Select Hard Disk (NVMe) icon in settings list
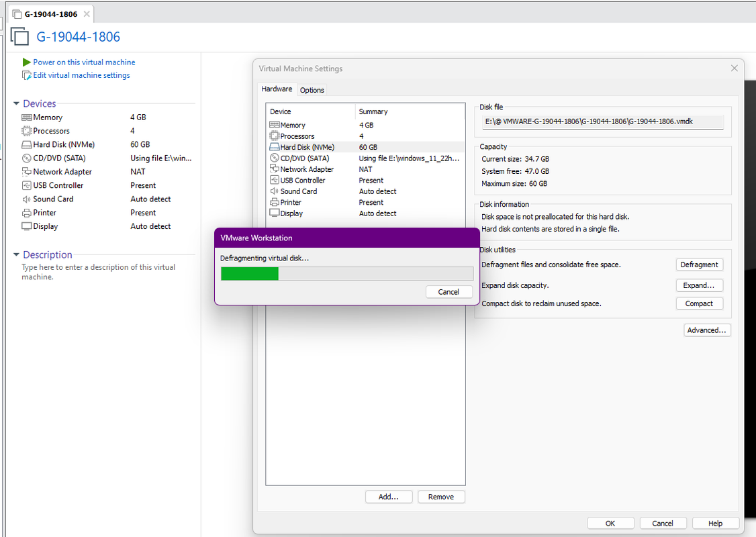The width and height of the screenshot is (756, 537). coord(275,147)
